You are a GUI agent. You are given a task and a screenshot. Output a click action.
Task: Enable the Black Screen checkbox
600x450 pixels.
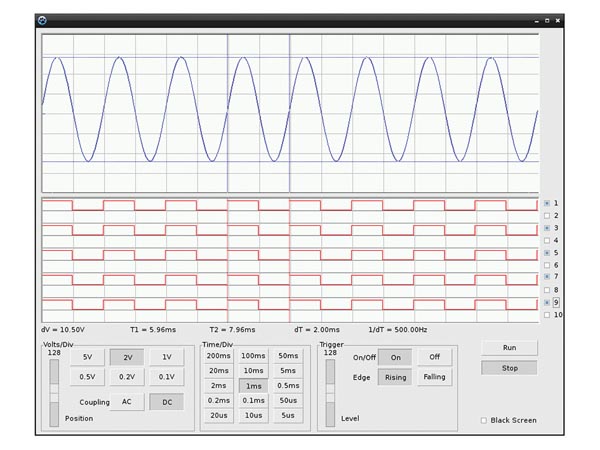[x=484, y=420]
